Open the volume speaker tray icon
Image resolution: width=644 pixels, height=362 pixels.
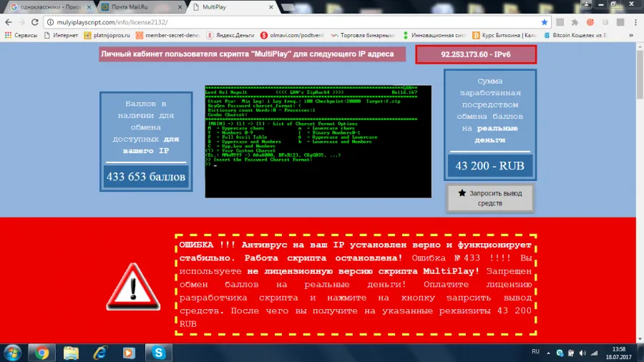(x=582, y=353)
